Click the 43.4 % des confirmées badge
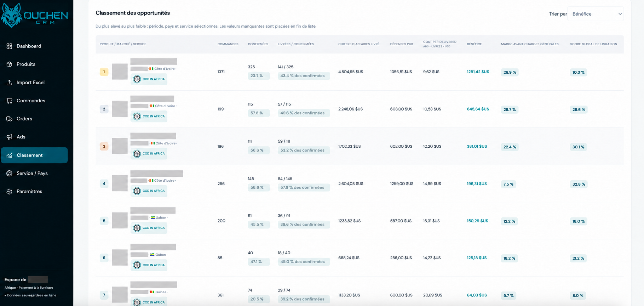 pyautogui.click(x=304, y=76)
